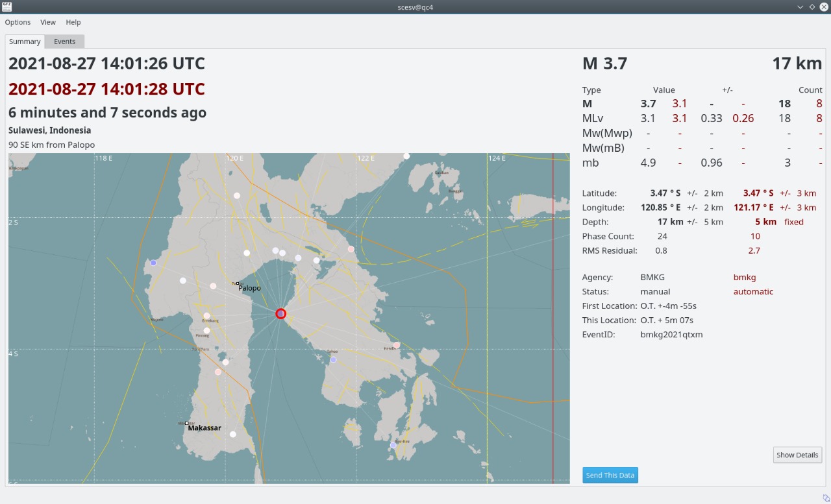The image size is (831, 504).
Task: Open the Options menu
Action: (x=18, y=22)
